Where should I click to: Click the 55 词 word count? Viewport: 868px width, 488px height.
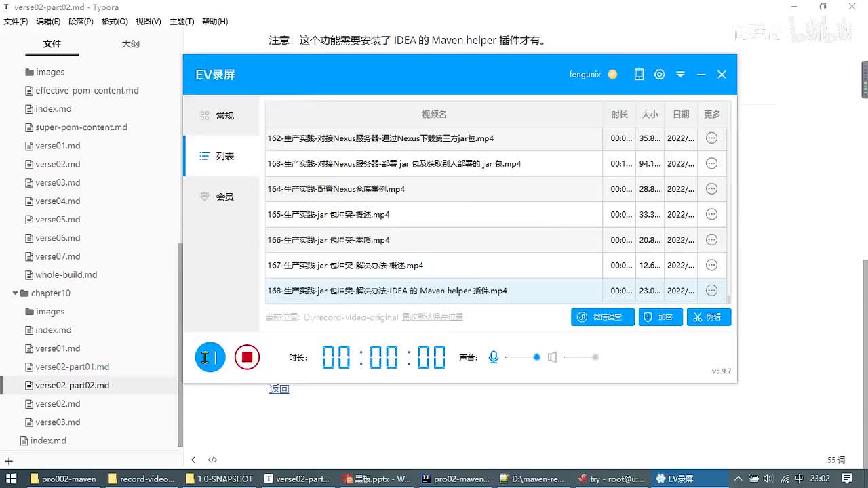tap(836, 460)
